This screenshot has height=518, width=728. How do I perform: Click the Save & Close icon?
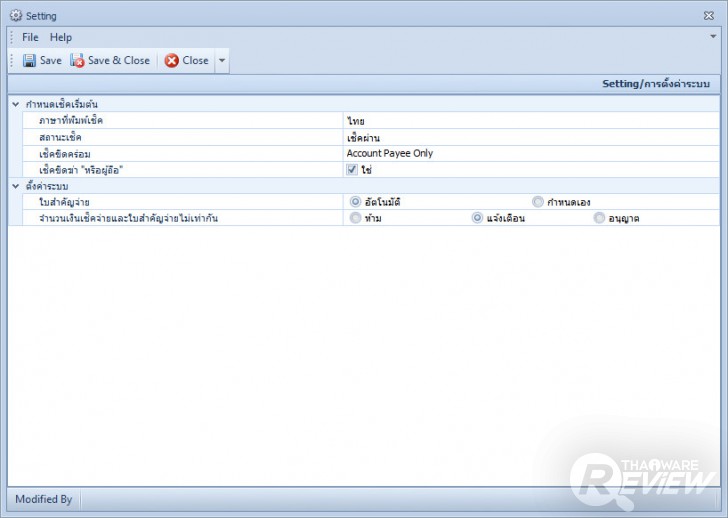point(77,60)
